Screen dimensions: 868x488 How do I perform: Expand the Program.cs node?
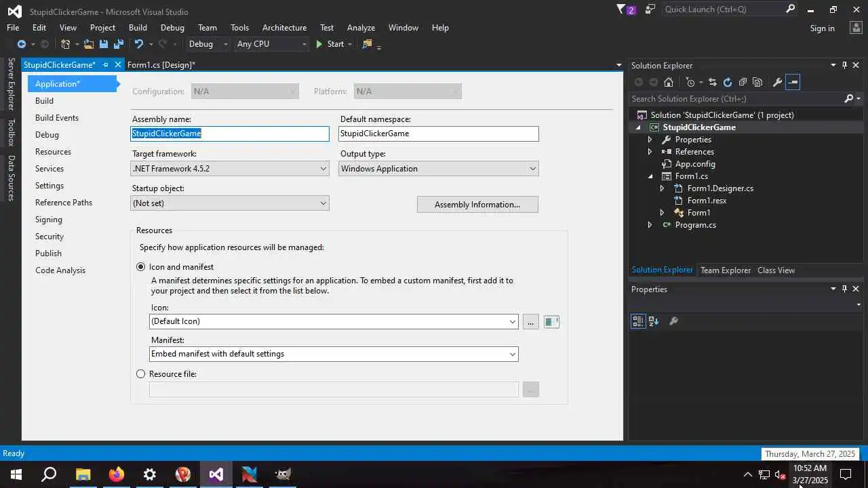click(x=650, y=225)
